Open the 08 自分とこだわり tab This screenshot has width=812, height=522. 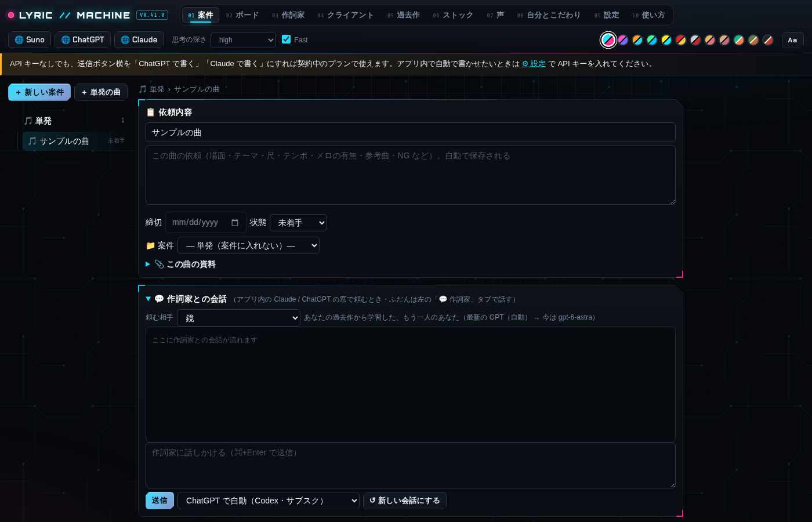549,15
